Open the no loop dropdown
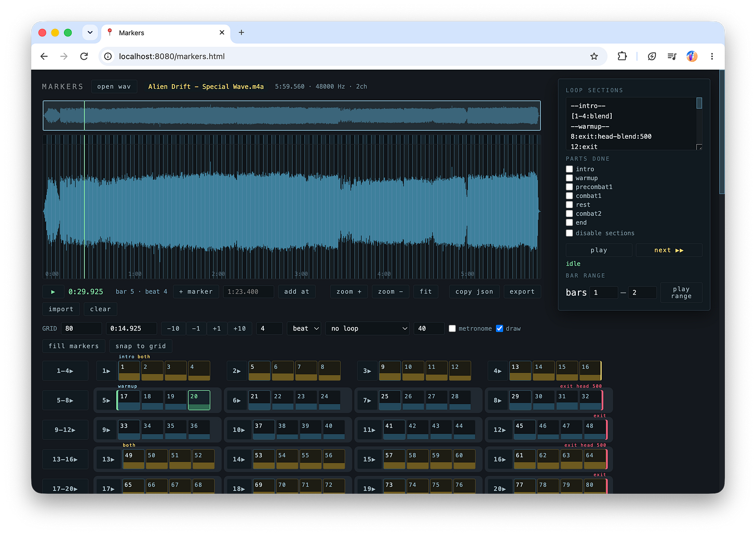 [367, 329]
